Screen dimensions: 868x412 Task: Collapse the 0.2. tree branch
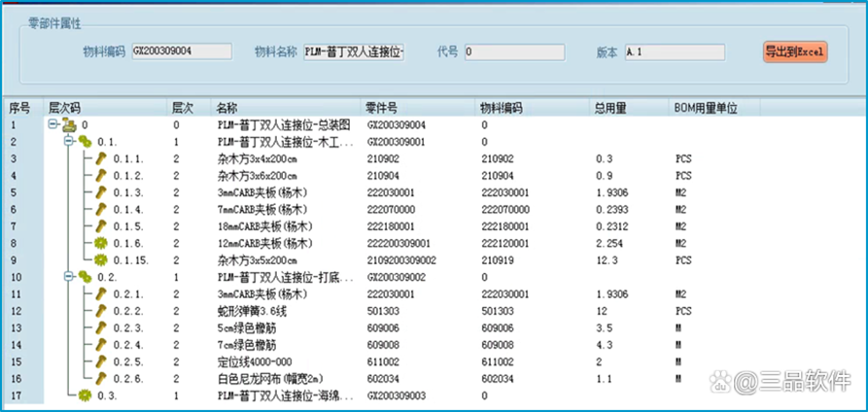pos(68,277)
